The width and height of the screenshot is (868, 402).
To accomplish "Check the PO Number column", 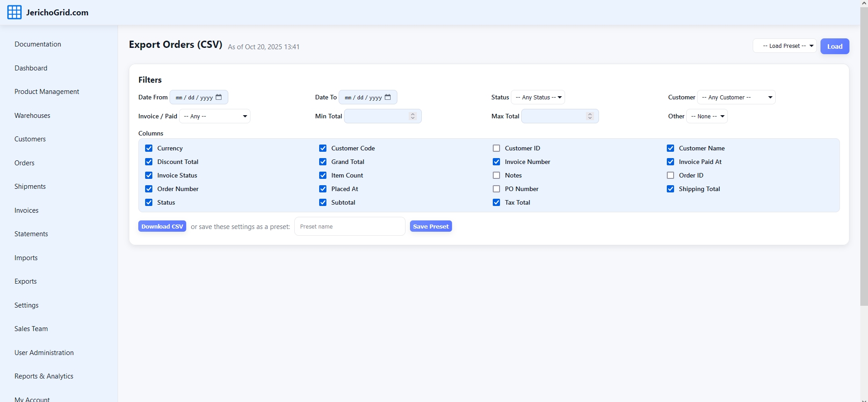I will point(496,189).
